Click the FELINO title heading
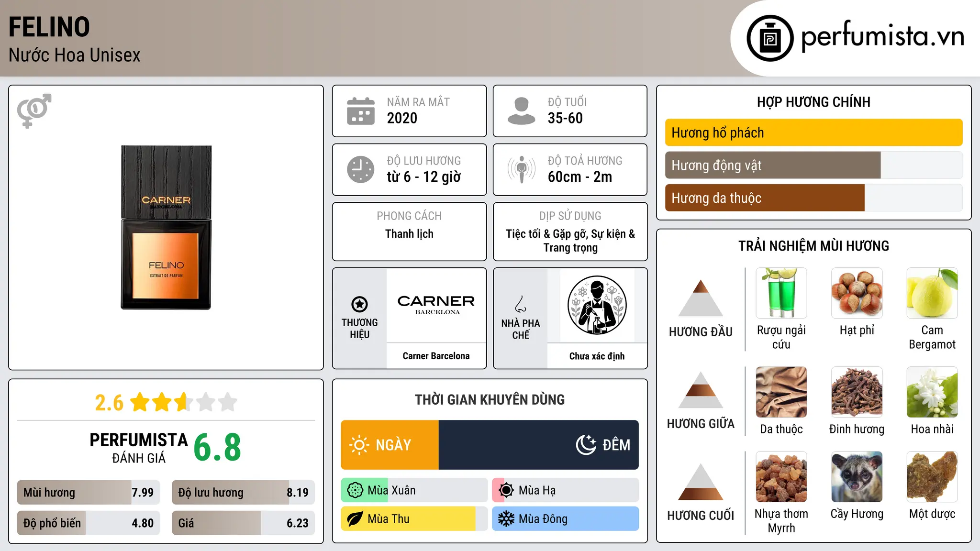This screenshot has height=551, width=980. [49, 27]
